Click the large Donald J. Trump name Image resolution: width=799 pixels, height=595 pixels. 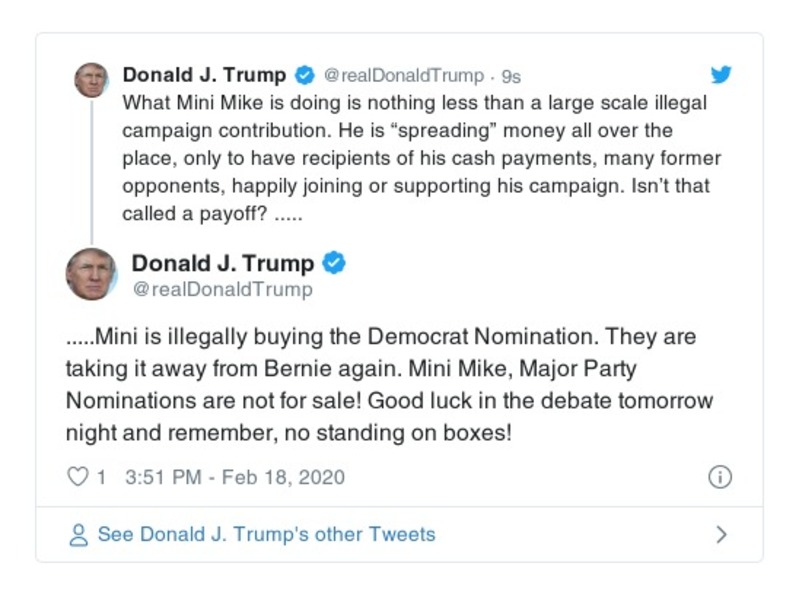tap(223, 264)
